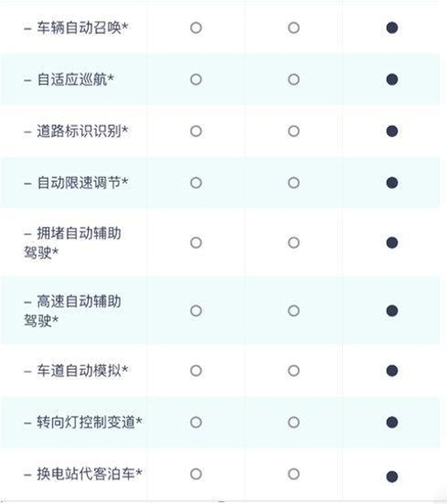Screen dimensions: 447x504
Task: Select first-column empty circle for 拥堵自动辅助驾驶
Action: (196, 243)
